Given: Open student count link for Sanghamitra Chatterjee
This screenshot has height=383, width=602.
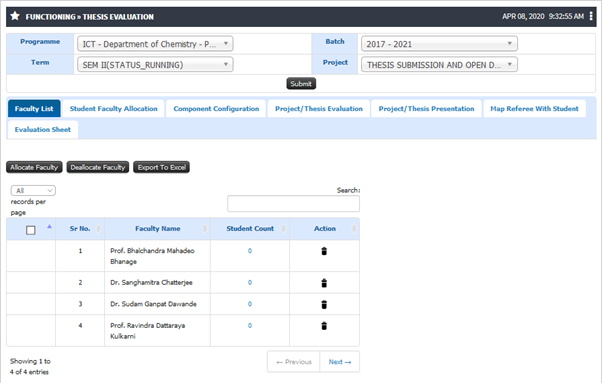Looking at the screenshot, I should pos(250,282).
